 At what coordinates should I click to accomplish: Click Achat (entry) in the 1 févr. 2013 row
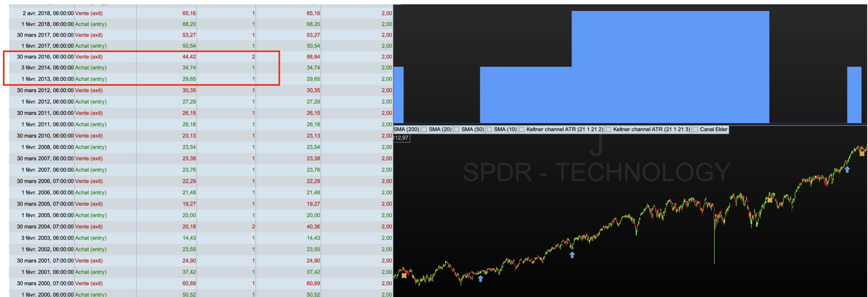(x=91, y=79)
